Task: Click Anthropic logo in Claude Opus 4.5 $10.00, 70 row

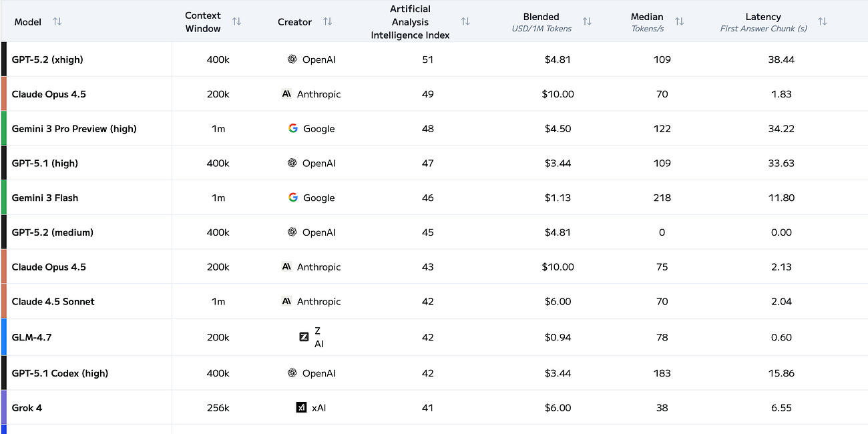Action: pos(286,94)
